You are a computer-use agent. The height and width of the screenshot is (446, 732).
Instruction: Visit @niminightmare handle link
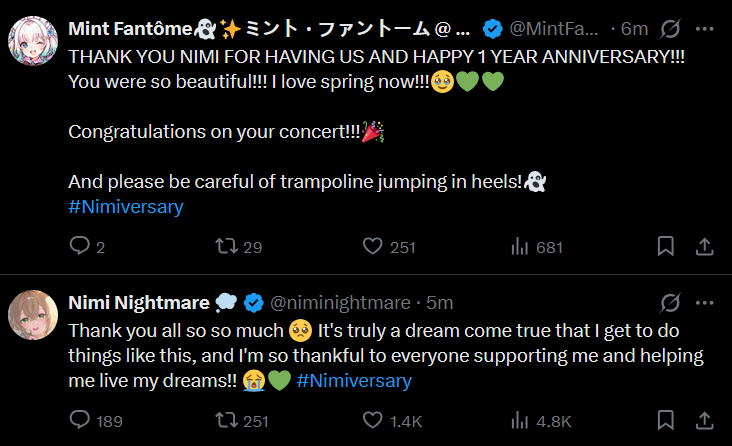[x=342, y=302]
